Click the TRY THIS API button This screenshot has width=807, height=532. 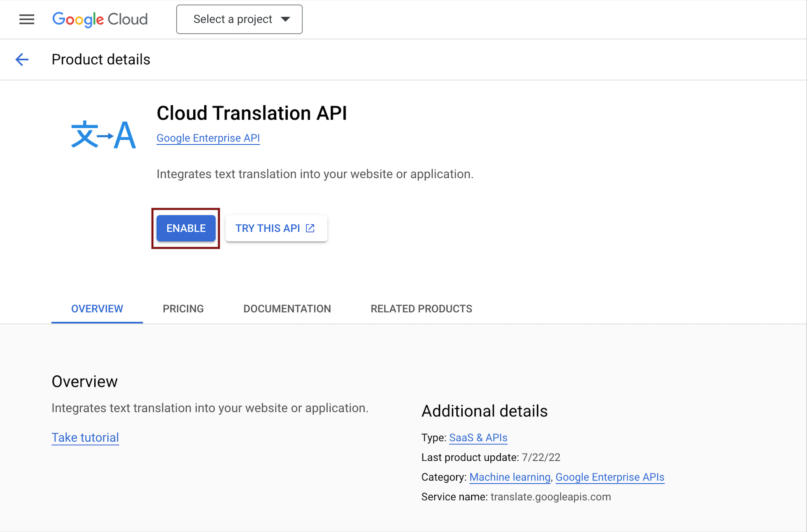276,228
